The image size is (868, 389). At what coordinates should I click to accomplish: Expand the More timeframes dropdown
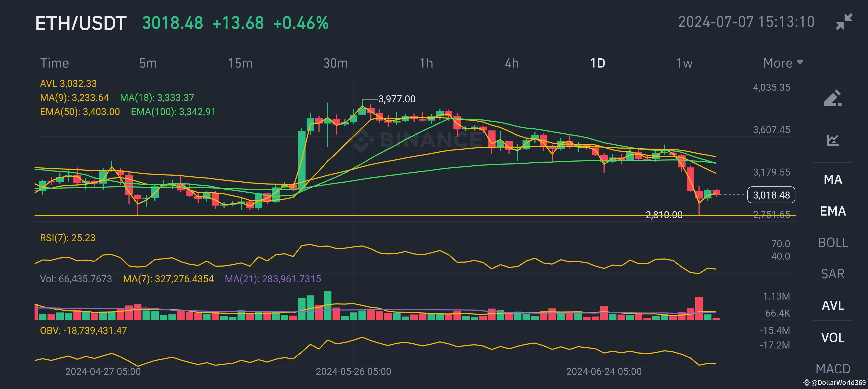pos(783,63)
